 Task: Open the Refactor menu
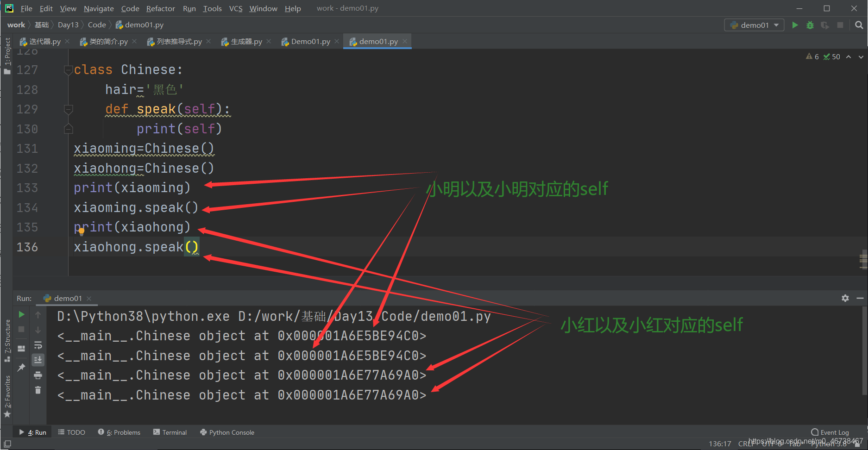160,8
